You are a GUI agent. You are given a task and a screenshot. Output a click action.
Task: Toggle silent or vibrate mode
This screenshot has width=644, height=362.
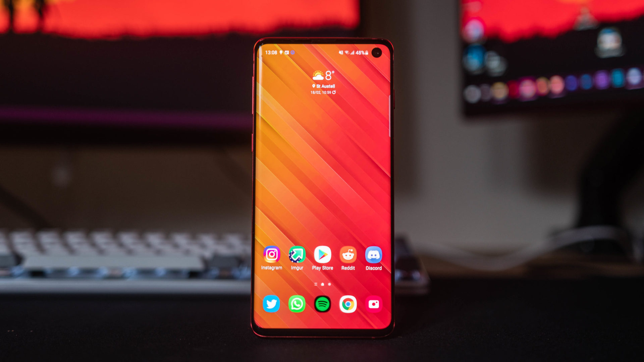click(340, 52)
